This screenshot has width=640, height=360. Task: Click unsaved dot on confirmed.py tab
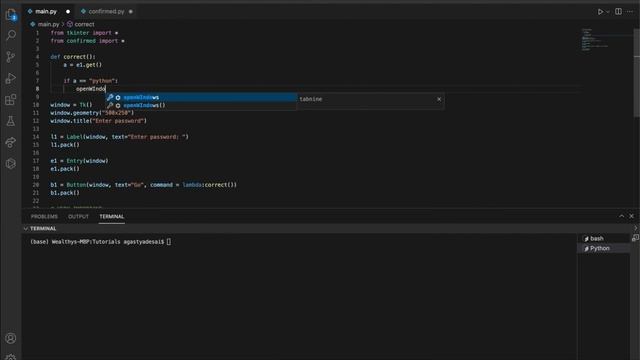131,12
